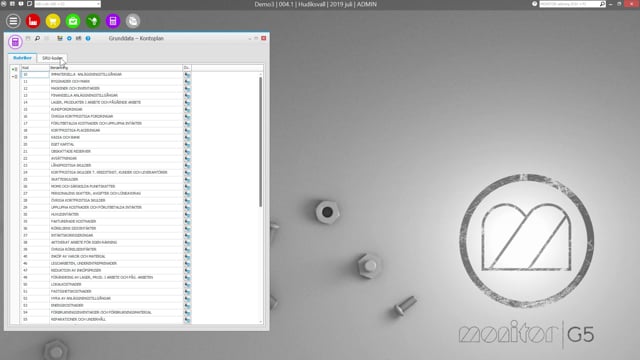Open document icon for row 20 EGET KAPITAL
Screen dimensions: 640x360
(187, 144)
